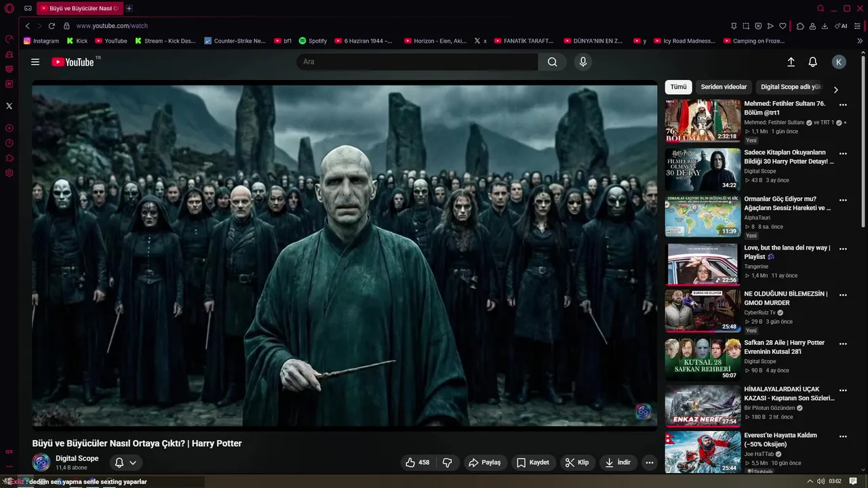Open the account avatar K menu

[x=839, y=62]
